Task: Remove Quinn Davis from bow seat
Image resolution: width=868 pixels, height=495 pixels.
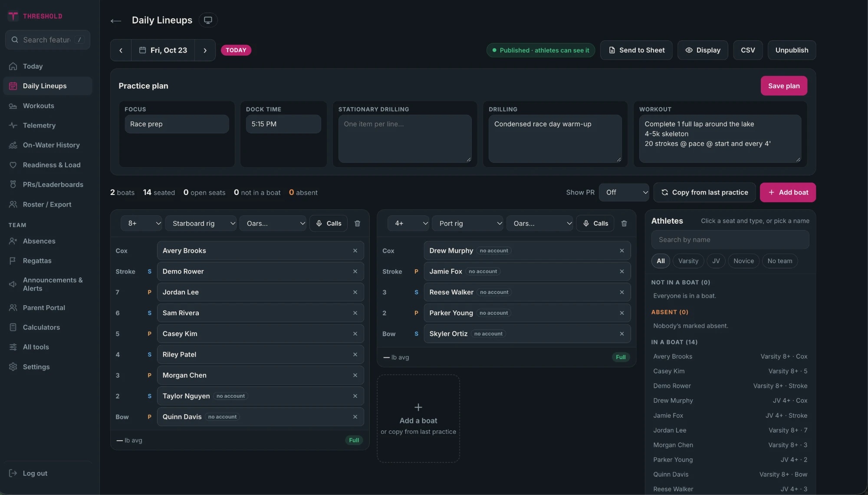Action: [355, 417]
